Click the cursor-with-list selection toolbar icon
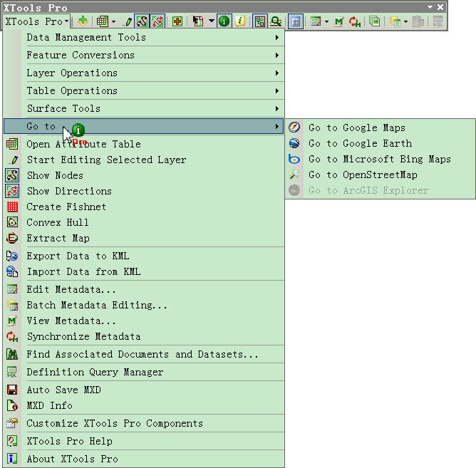This screenshot has height=468, width=476. coord(198,21)
